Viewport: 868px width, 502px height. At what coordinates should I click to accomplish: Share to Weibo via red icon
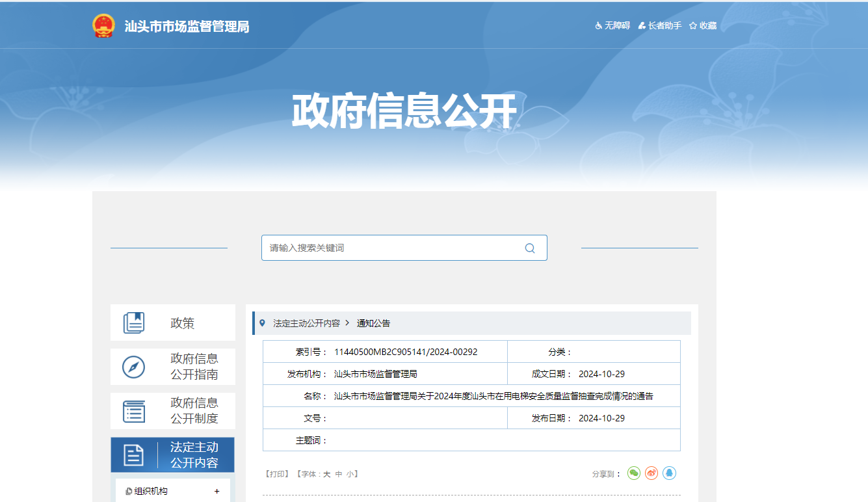click(651, 473)
